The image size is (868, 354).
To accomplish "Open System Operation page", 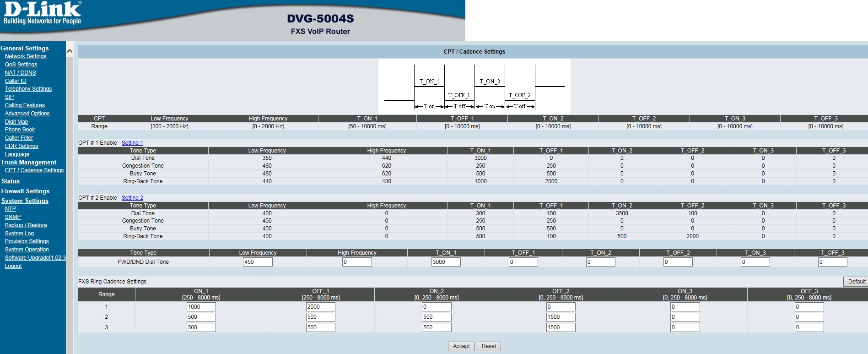I will (x=27, y=250).
